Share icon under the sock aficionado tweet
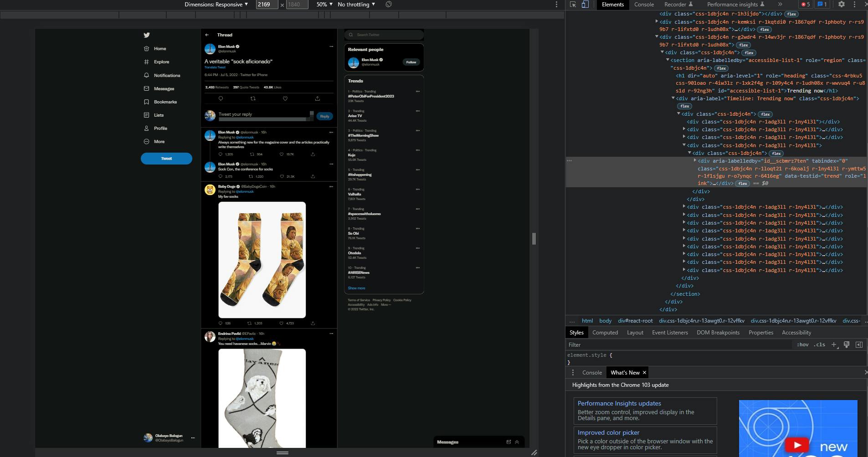 (318, 98)
